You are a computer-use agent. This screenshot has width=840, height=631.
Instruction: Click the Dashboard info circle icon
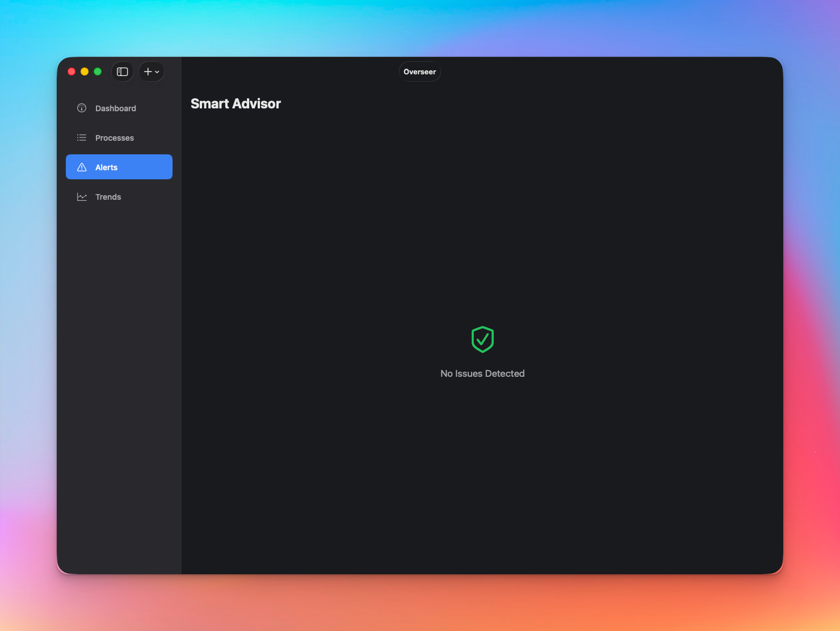click(x=82, y=108)
